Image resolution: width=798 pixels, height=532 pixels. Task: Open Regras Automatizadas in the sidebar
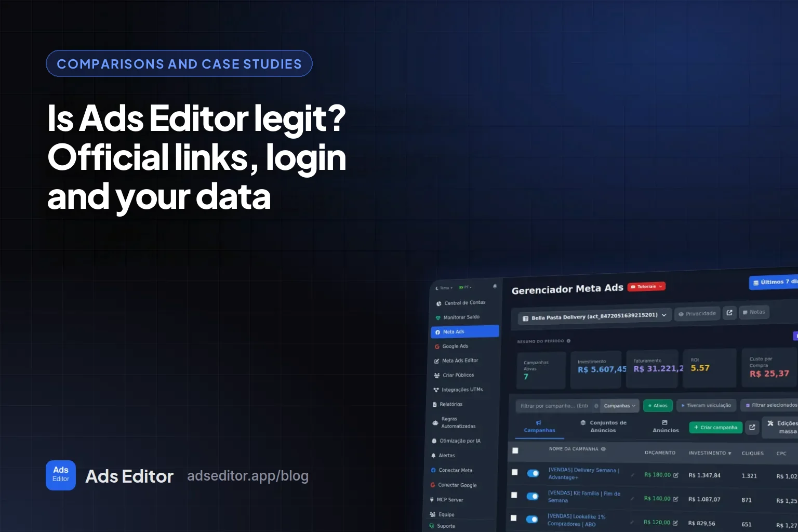coord(454,422)
